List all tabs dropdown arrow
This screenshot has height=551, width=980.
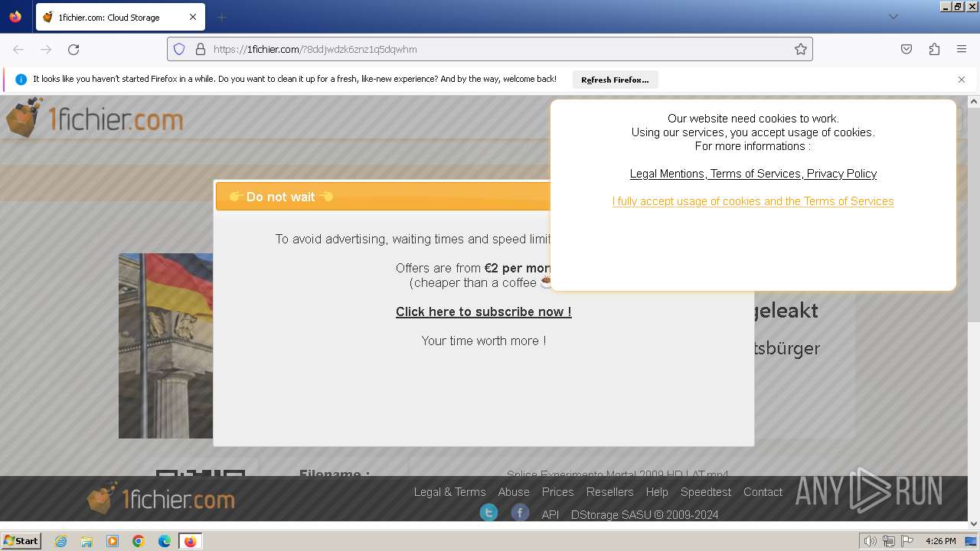[893, 17]
